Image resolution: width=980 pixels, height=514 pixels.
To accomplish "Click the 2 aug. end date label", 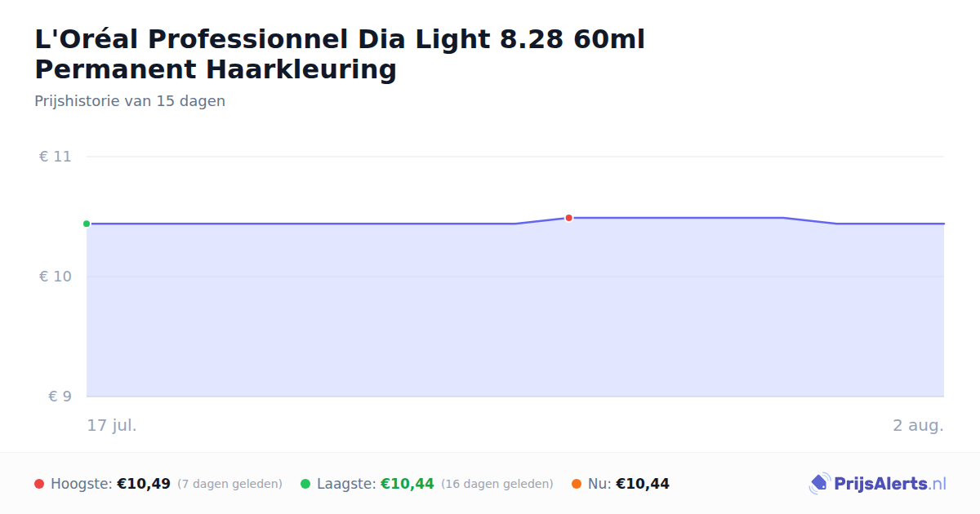I will (918, 425).
